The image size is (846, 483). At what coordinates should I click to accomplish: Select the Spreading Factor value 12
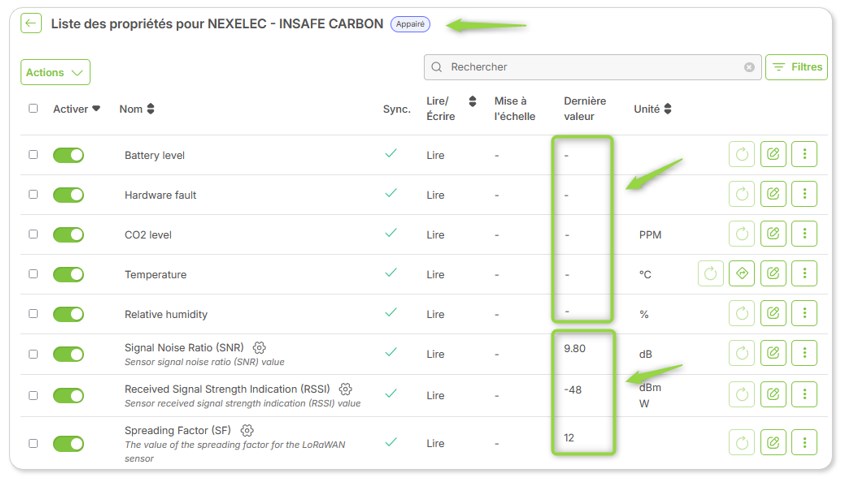569,438
